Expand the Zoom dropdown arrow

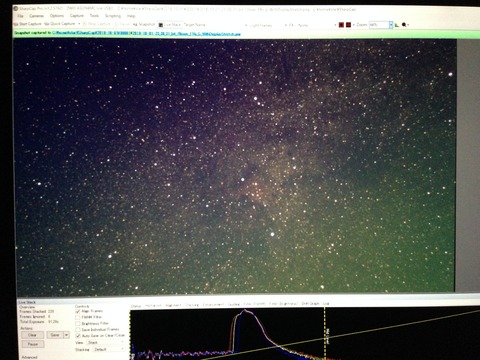[391, 25]
